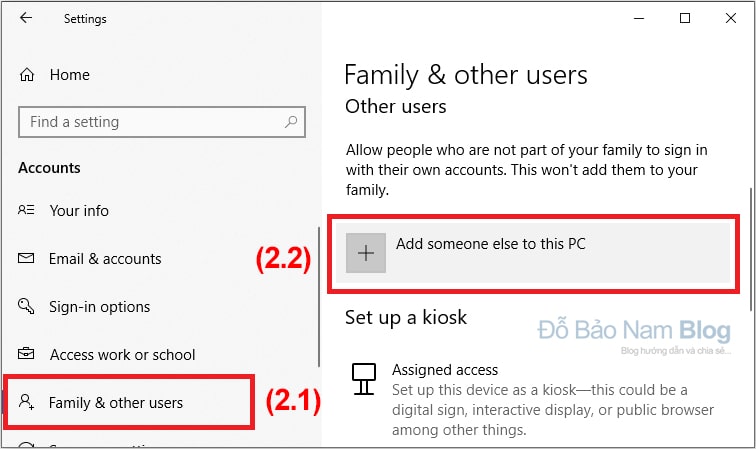This screenshot has width=756, height=449.
Task: Go to Sign-in options
Action: click(x=100, y=307)
